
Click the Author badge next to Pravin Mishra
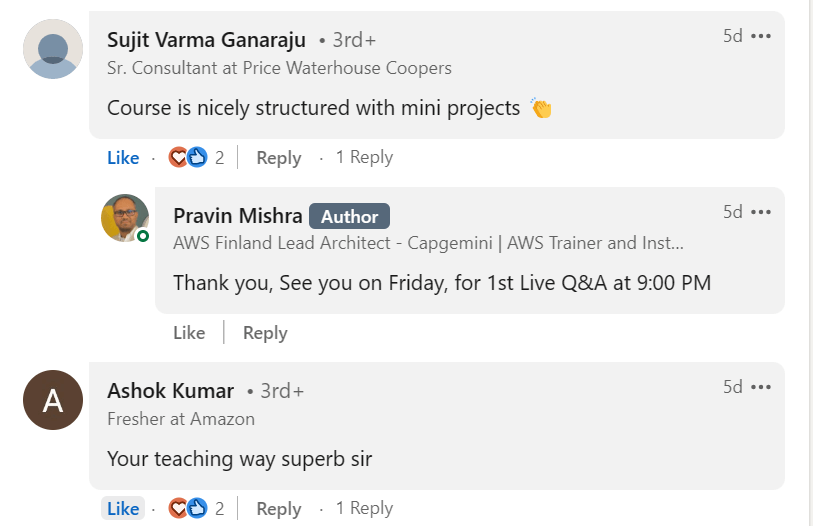pyautogui.click(x=349, y=216)
